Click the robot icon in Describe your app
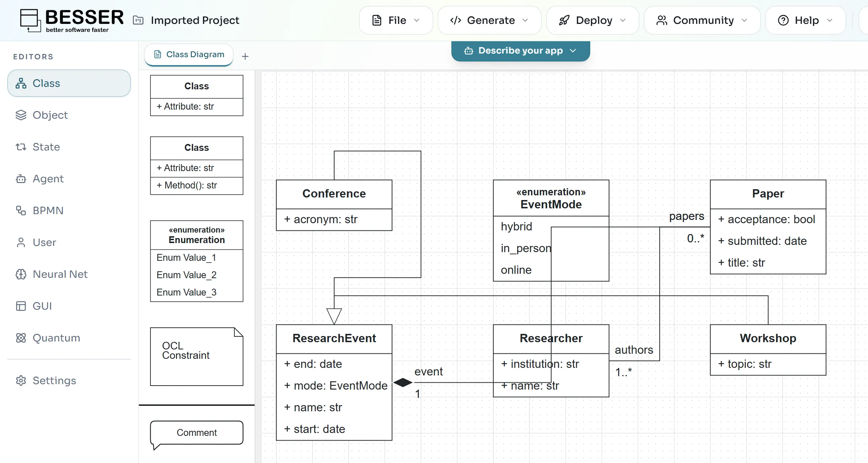Viewport: 868px width, 463px height. [x=469, y=51]
